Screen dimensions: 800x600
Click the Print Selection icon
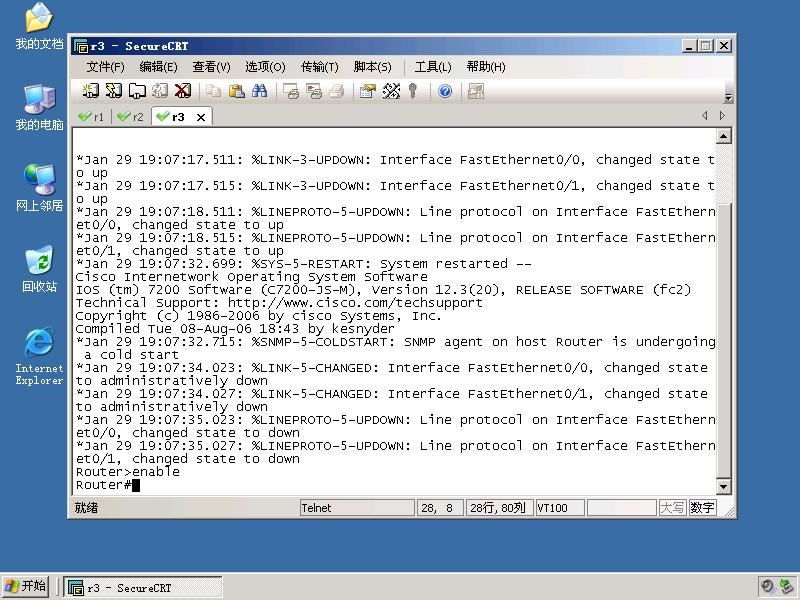(314, 91)
